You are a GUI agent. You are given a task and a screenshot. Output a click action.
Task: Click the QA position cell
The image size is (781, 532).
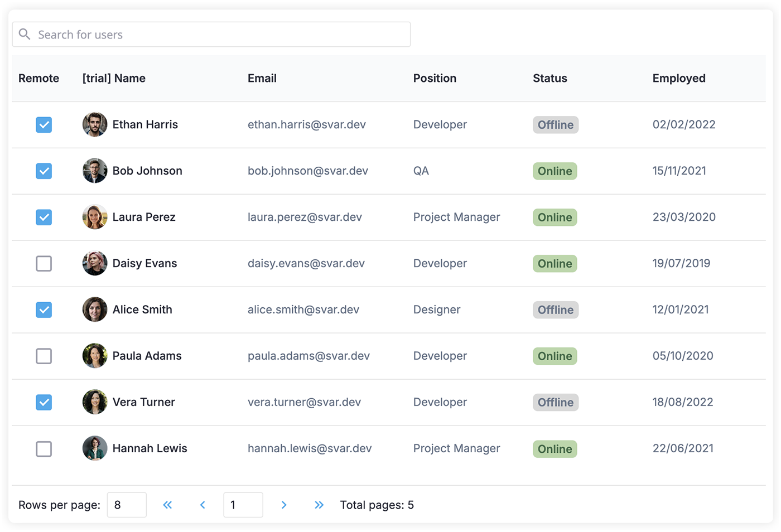pos(421,171)
